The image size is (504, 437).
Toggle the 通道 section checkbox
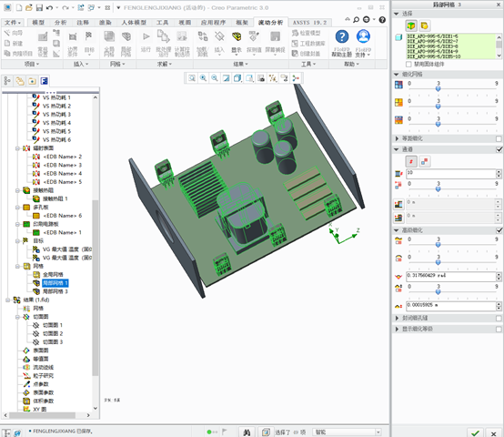(x=499, y=149)
